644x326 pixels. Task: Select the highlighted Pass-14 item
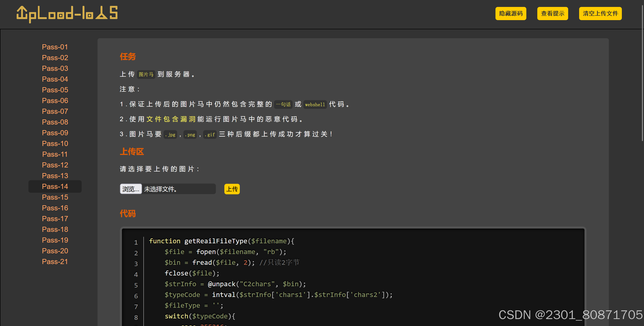pyautogui.click(x=55, y=187)
